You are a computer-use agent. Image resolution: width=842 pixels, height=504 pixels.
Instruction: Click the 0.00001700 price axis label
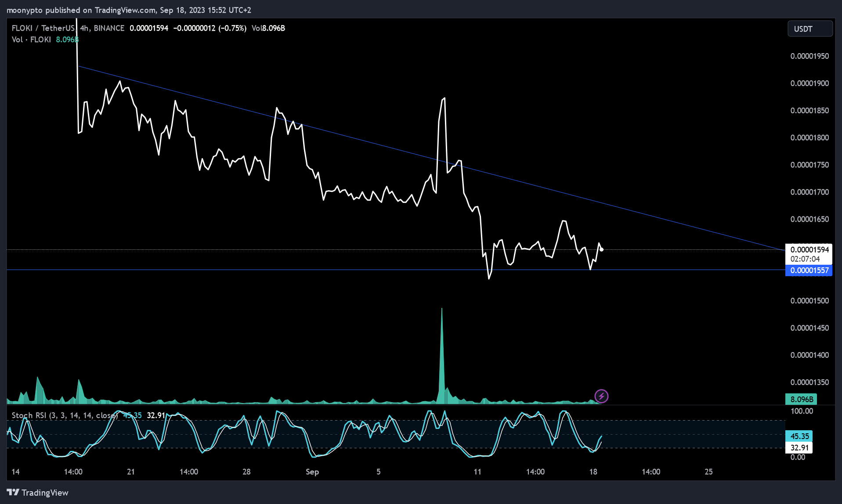(x=809, y=192)
